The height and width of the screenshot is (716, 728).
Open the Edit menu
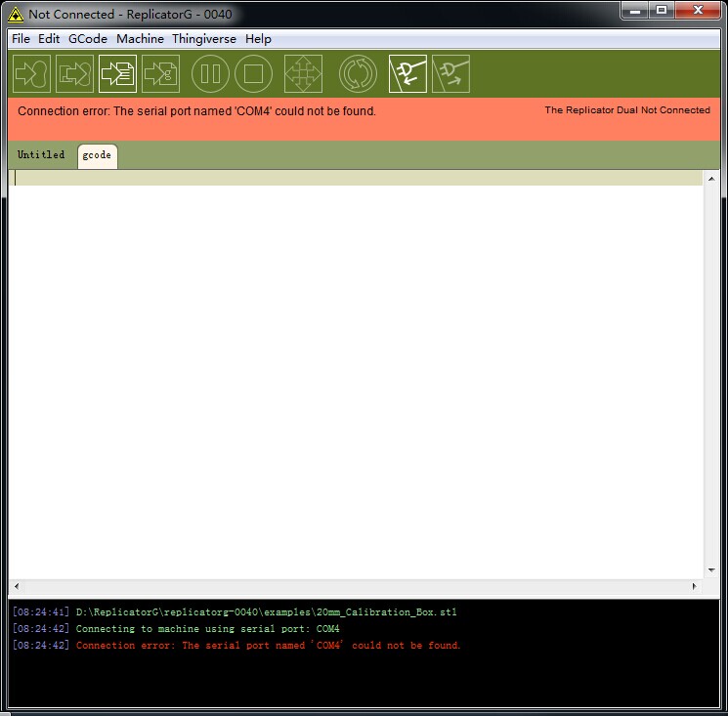tap(49, 39)
